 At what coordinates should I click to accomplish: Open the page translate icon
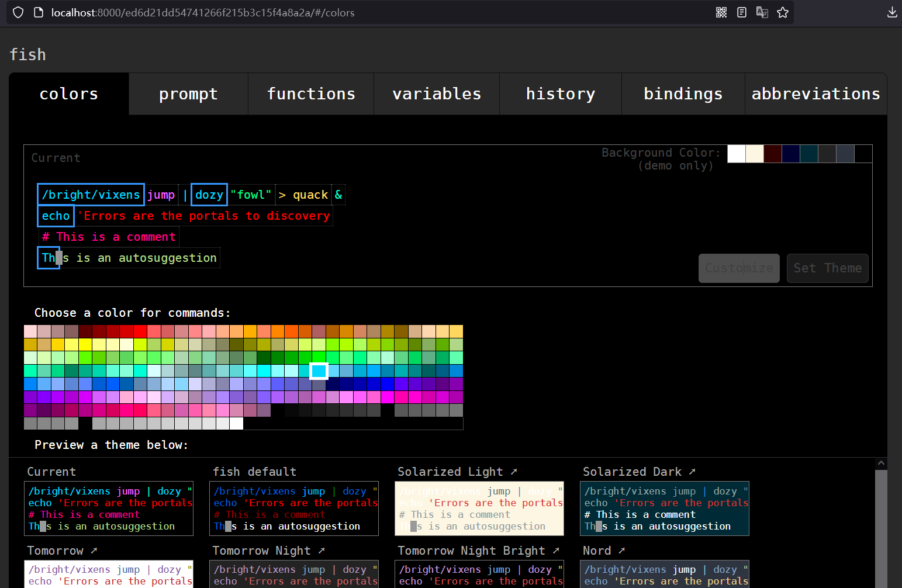click(762, 12)
